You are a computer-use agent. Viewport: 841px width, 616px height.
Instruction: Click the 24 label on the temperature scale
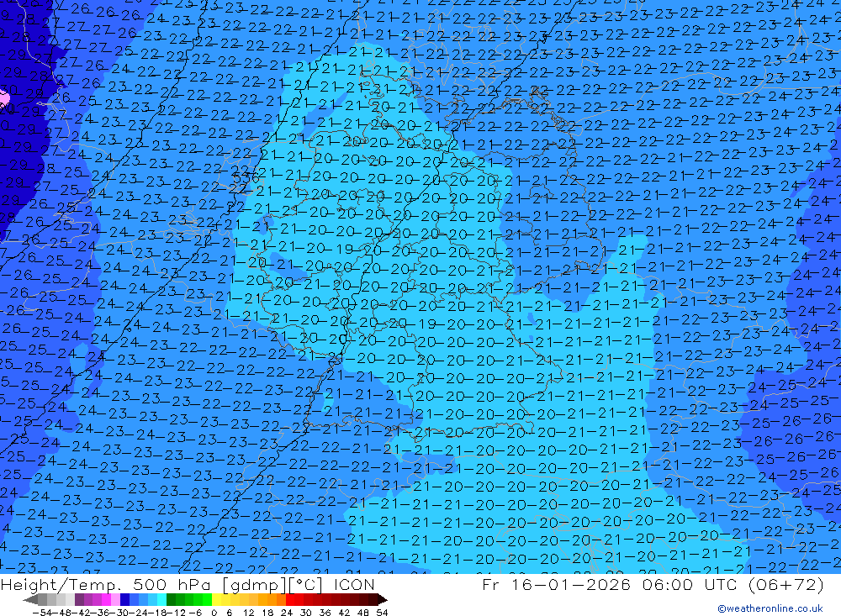tap(287, 613)
